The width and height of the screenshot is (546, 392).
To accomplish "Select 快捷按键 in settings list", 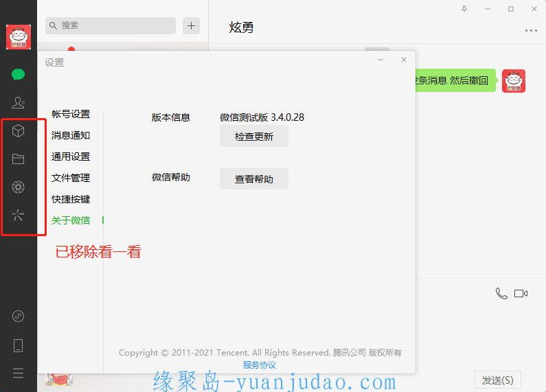I will [71, 199].
